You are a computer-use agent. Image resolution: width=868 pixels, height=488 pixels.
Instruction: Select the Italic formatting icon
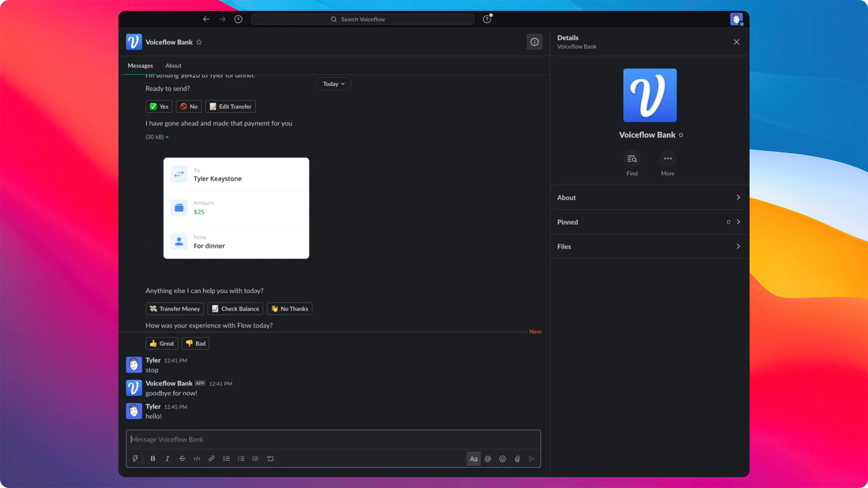click(167, 458)
